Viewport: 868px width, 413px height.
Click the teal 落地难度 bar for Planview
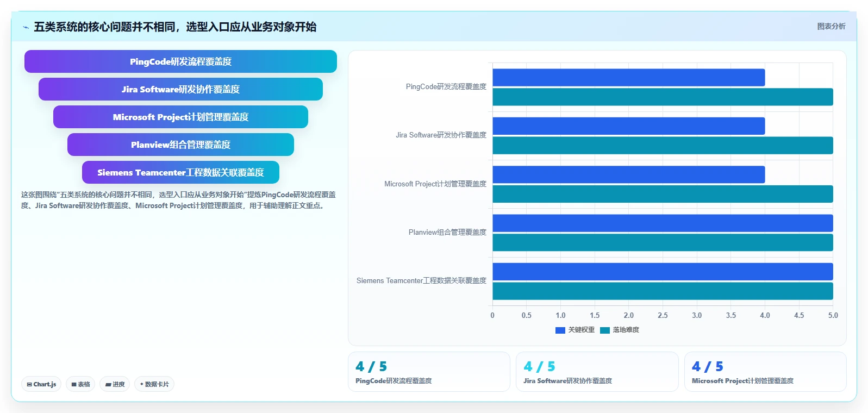(663, 242)
